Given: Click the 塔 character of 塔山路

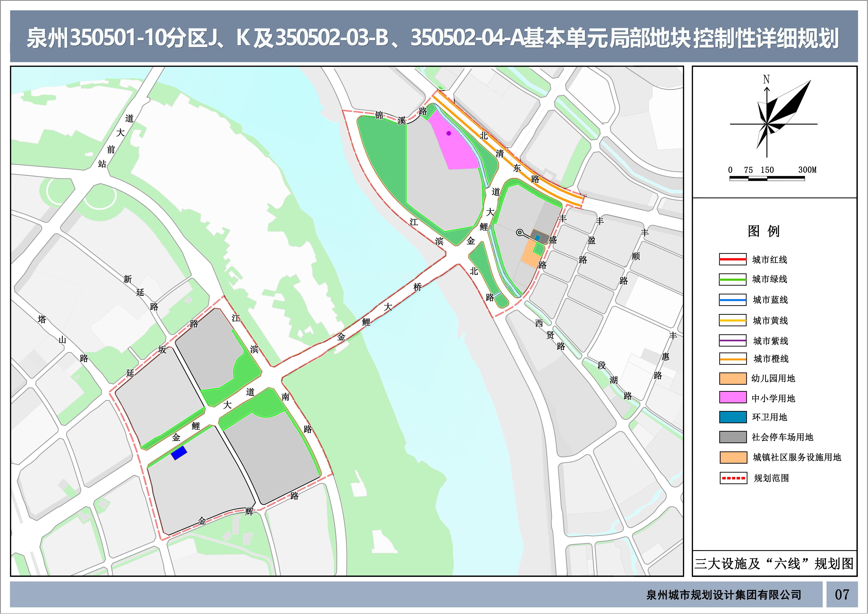Looking at the screenshot, I should pyautogui.click(x=42, y=319).
